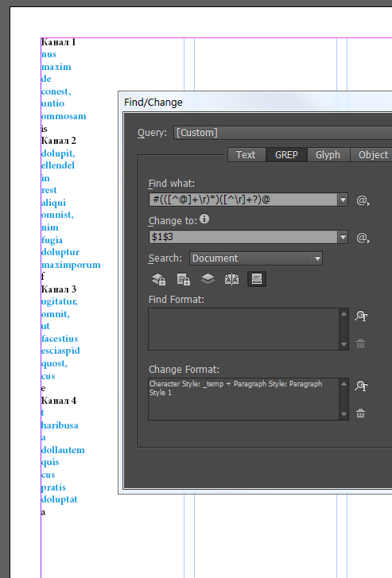
Task: Toggle Include Locked Layers search option
Action: pyautogui.click(x=158, y=279)
